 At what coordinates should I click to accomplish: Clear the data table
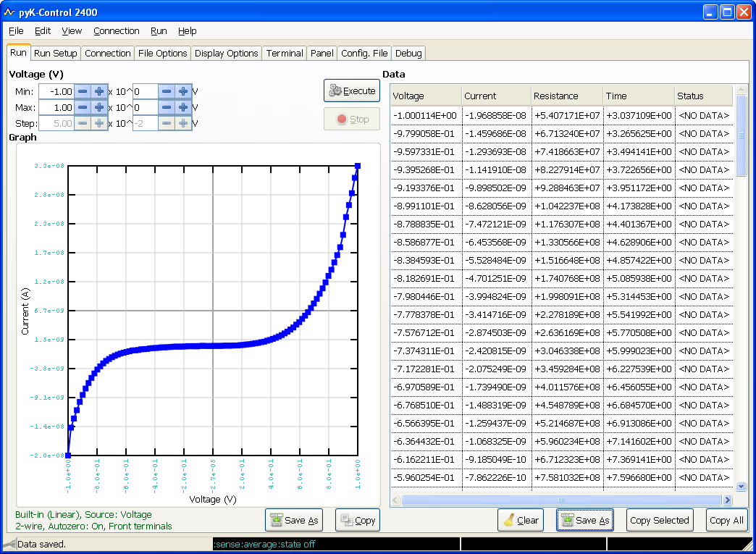click(x=521, y=520)
